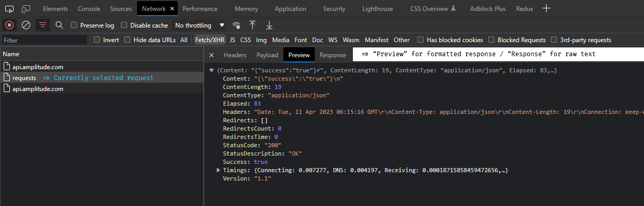The width and height of the screenshot is (644, 206).
Task: Click the ContentType application/json value
Action: click(299, 95)
